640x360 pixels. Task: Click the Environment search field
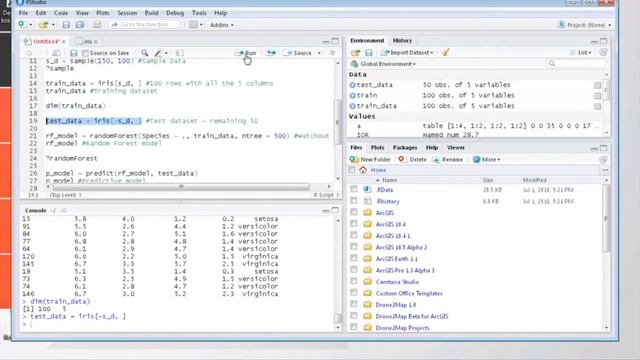coord(576,64)
